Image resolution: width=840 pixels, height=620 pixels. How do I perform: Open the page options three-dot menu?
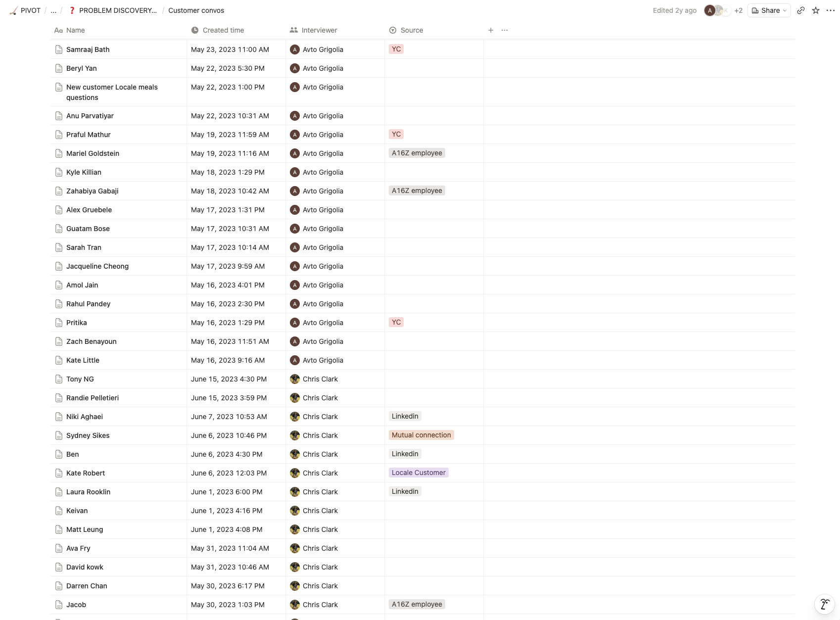point(831,10)
